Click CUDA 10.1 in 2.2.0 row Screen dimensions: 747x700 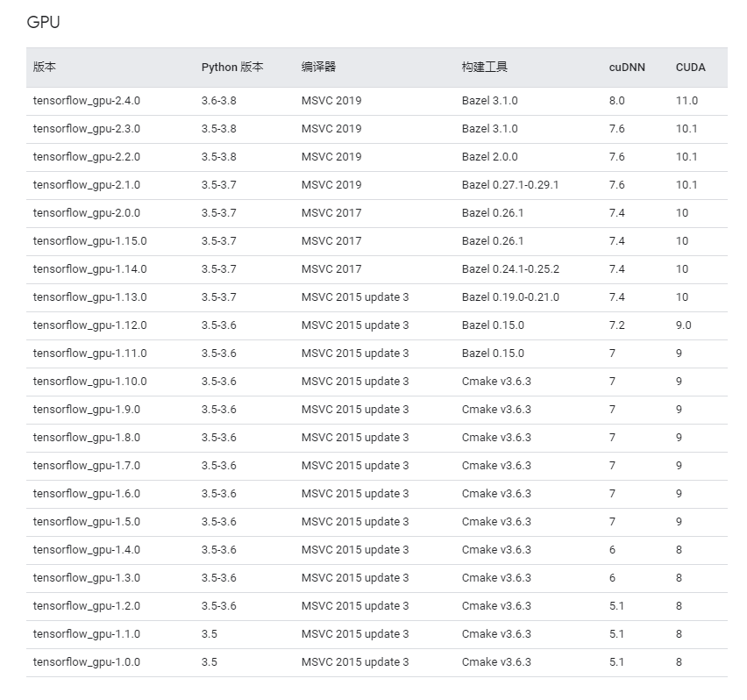pyautogui.click(x=687, y=157)
